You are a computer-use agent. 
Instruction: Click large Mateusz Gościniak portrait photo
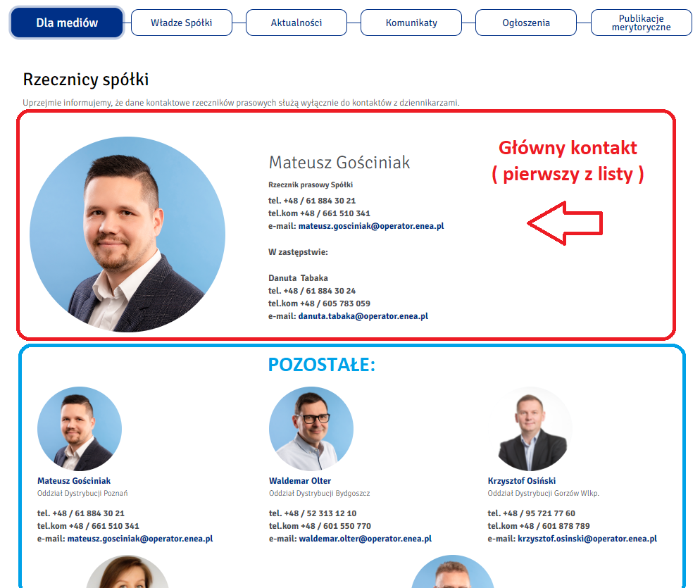pos(127,234)
